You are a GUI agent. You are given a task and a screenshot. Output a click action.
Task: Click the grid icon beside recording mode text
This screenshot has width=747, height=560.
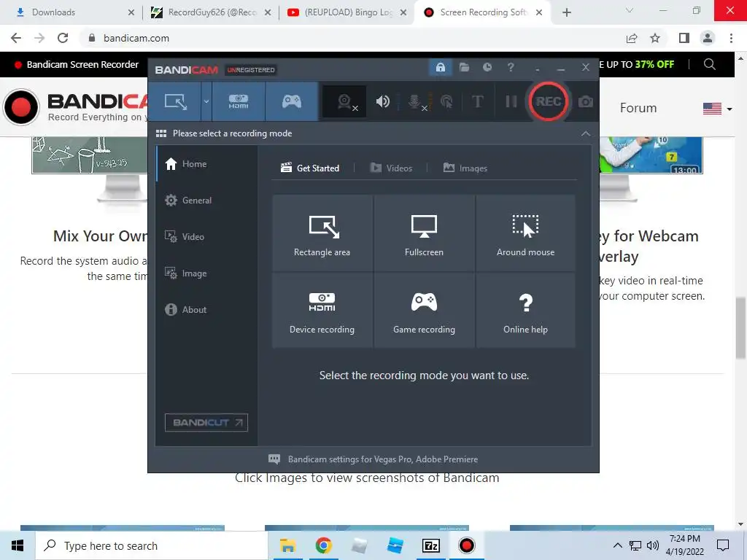coord(161,133)
